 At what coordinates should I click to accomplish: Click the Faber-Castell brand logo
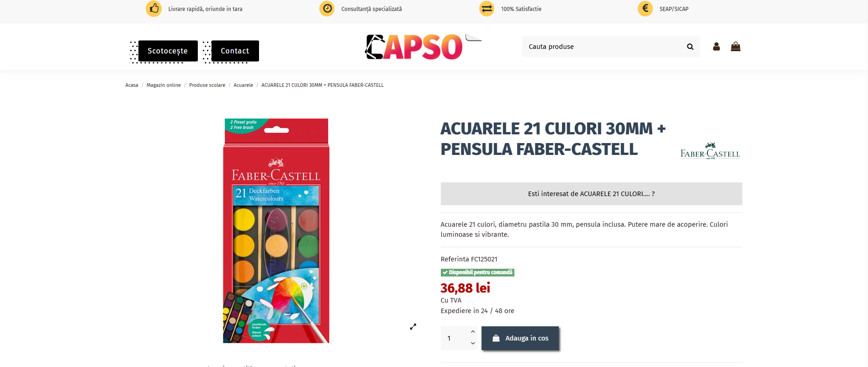tap(710, 151)
